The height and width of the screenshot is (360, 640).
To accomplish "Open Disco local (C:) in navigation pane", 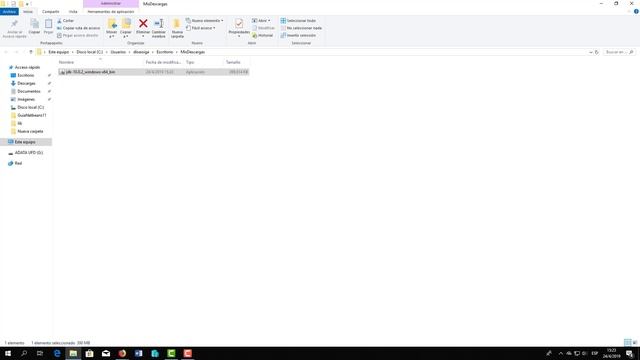I will [30, 107].
